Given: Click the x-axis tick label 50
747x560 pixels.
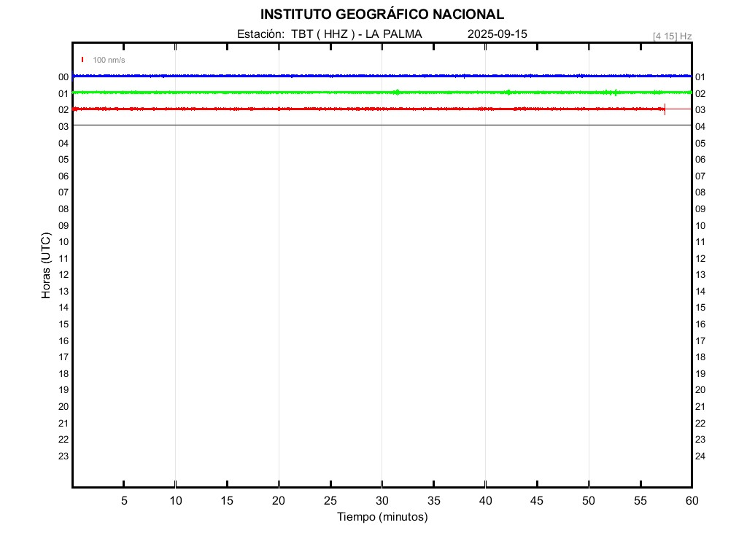Looking at the screenshot, I should point(589,500).
